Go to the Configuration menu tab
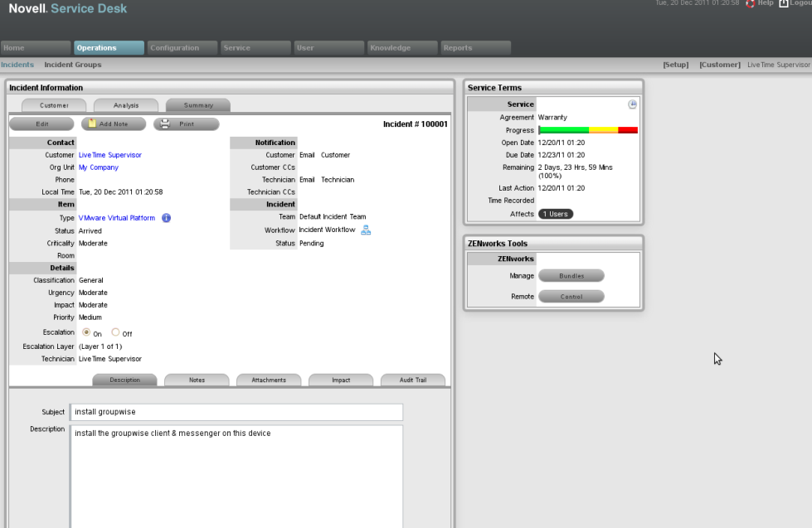The width and height of the screenshot is (812, 528). pyautogui.click(x=182, y=48)
